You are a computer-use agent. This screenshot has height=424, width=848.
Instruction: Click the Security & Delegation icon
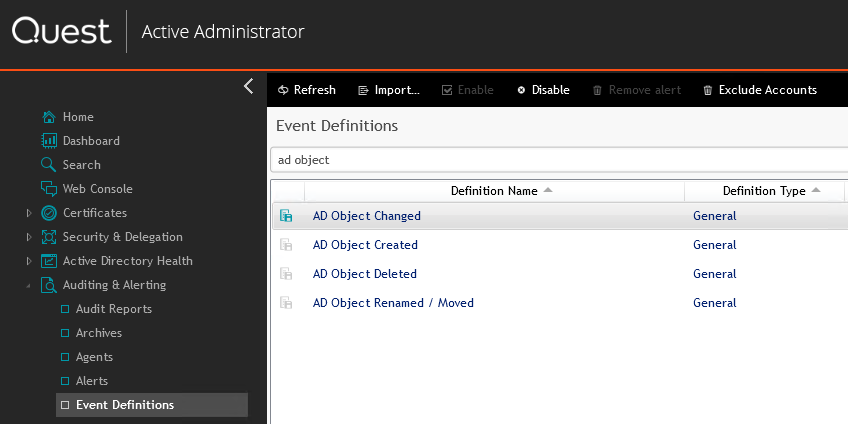point(49,237)
